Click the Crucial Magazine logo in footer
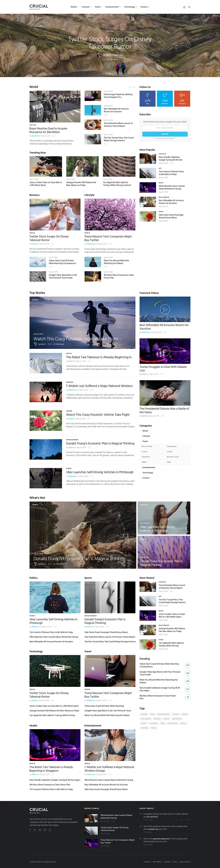This screenshot has width=220, height=868. point(39,810)
